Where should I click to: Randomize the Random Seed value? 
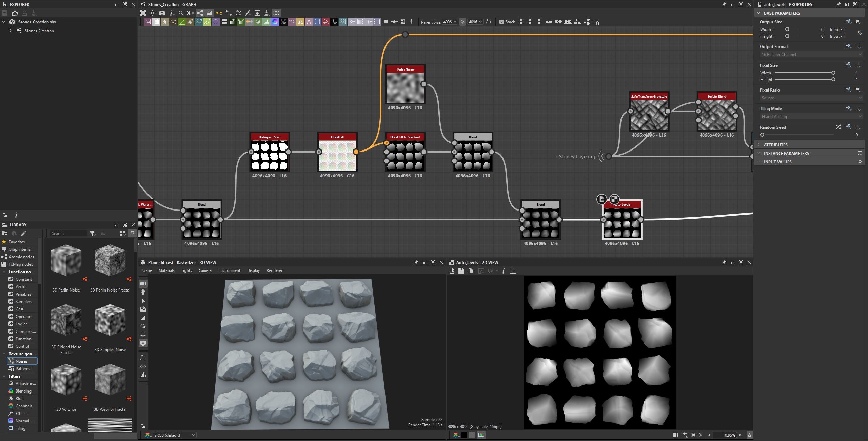coord(838,127)
